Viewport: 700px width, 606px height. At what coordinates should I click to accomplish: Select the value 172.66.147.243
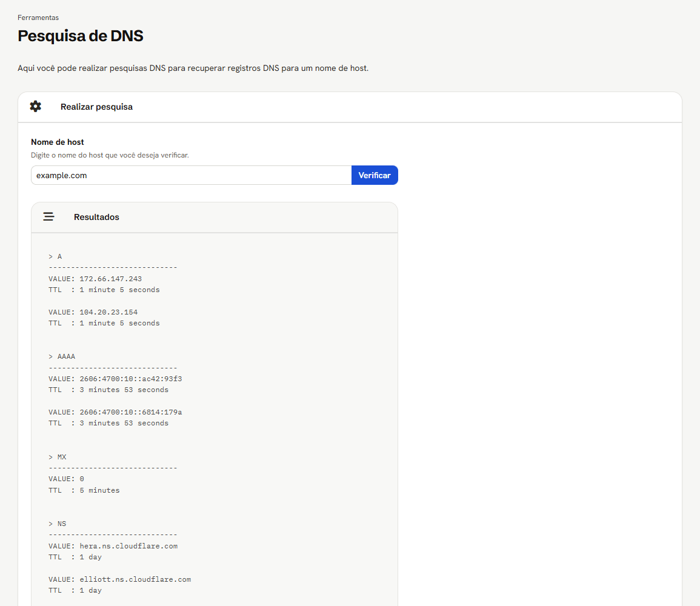coord(111,279)
